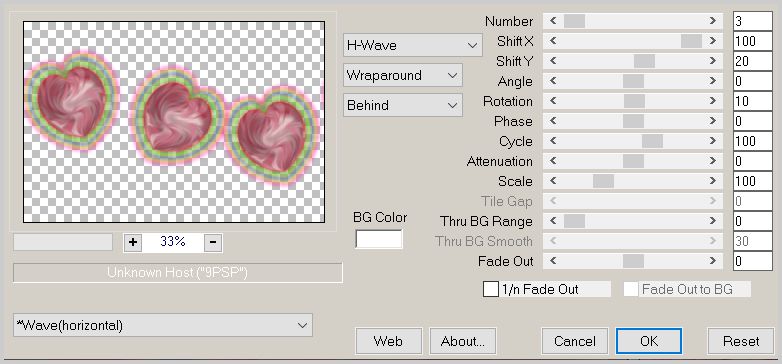782x364 pixels.
Task: Decrease Shift X with left arrow
Action: [x=553, y=41]
